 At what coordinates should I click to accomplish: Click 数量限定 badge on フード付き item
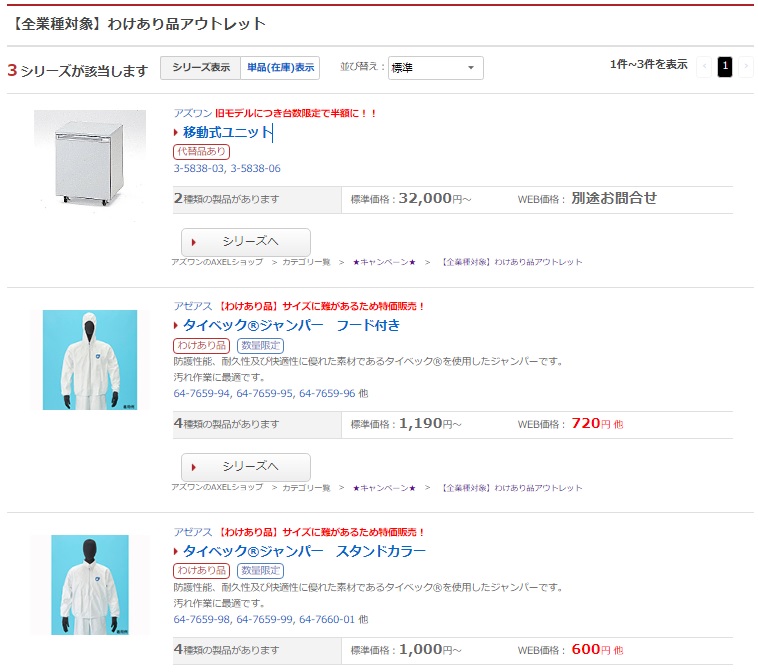261,345
